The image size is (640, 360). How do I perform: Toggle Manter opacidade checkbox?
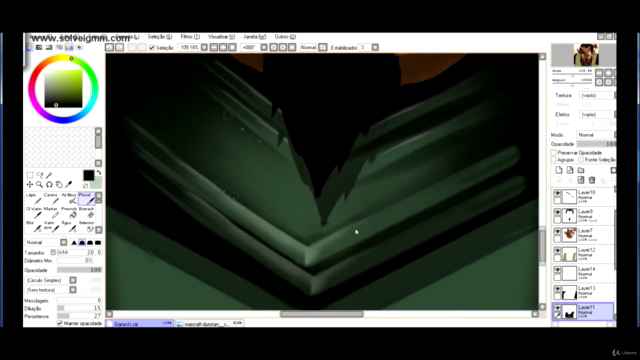60,323
